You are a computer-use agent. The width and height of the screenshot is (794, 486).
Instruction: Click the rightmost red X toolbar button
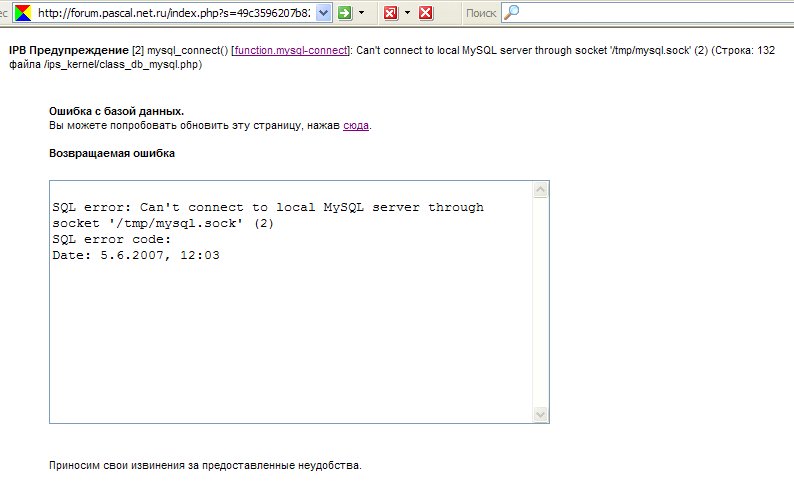coord(426,13)
